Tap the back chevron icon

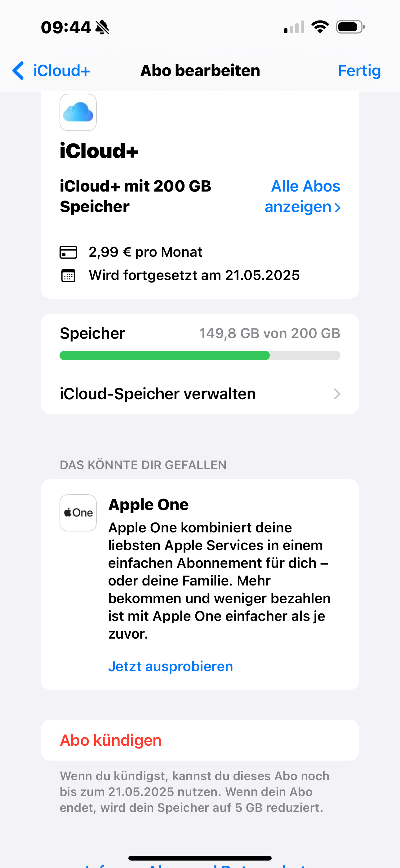18,70
